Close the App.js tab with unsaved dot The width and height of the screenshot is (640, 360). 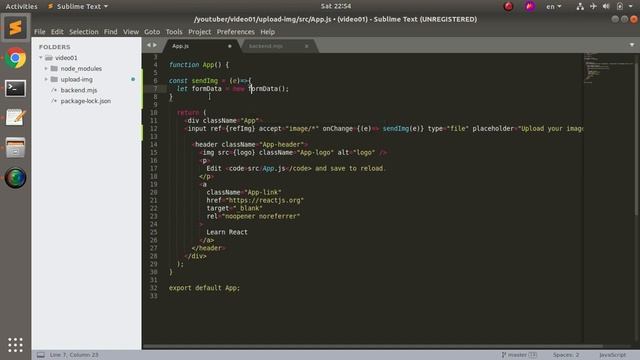230,46
